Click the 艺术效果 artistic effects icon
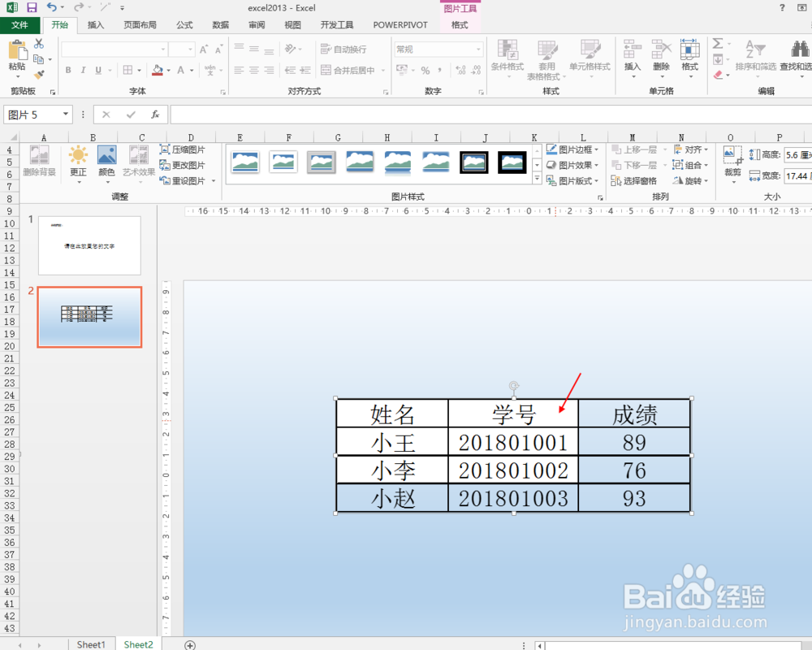The width and height of the screenshot is (812, 650). click(x=139, y=155)
